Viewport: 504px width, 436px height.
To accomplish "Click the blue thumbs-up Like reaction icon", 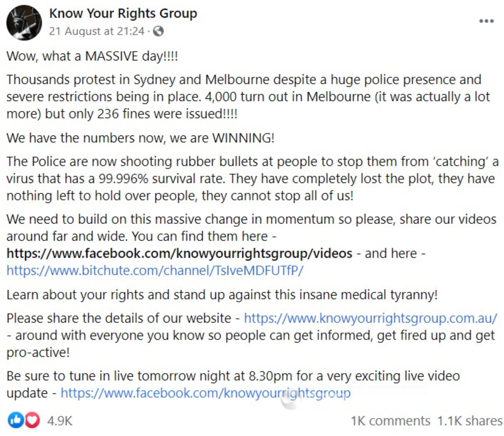I will 16,420.
